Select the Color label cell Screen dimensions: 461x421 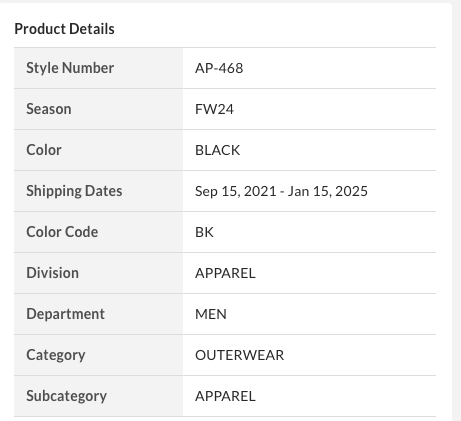point(98,150)
